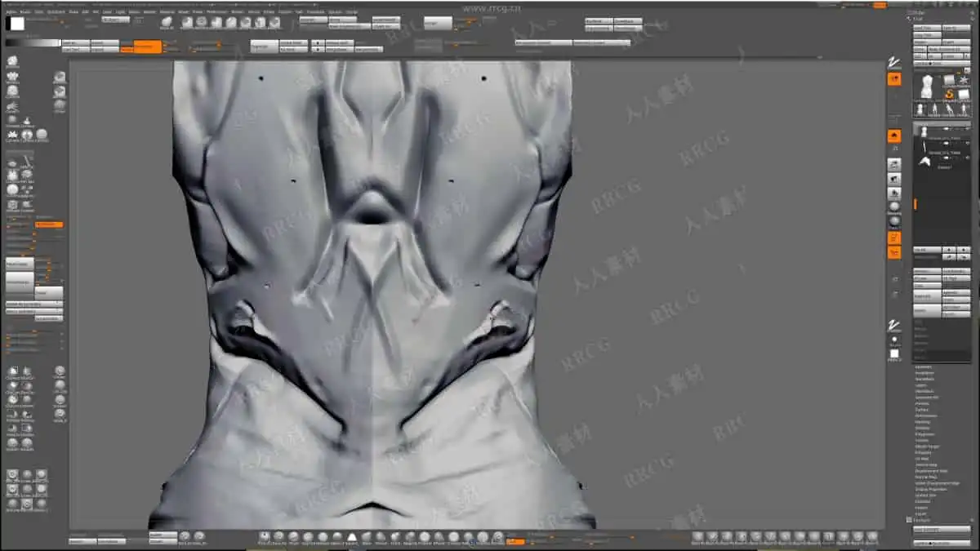Viewport: 980px width, 551px height.
Task: Select the orange SimpleBrush S tool thumbnail
Action: (x=949, y=94)
